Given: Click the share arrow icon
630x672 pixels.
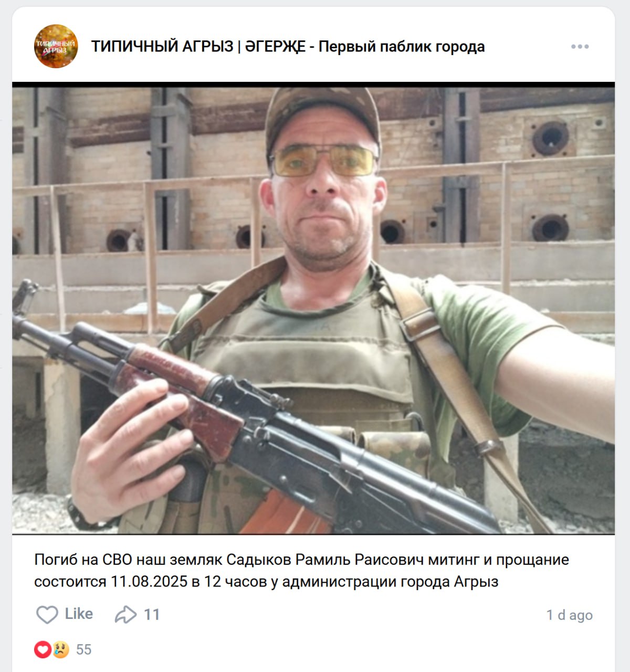Looking at the screenshot, I should pos(125,614).
